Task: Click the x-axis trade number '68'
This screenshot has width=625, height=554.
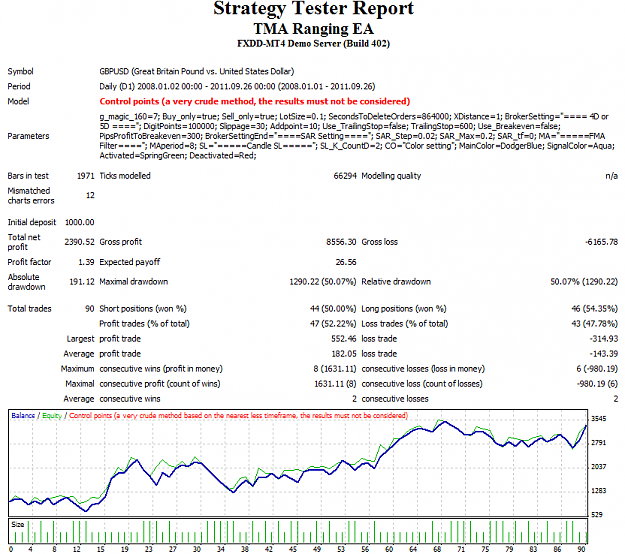Action: 437,549
